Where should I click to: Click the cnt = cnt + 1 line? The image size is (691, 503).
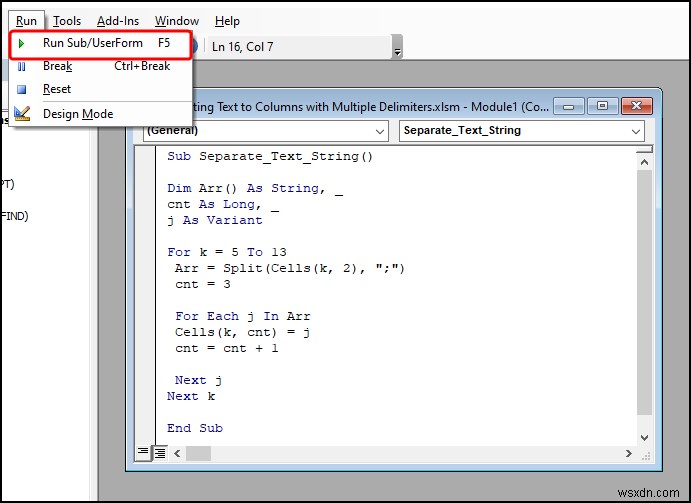pos(227,348)
